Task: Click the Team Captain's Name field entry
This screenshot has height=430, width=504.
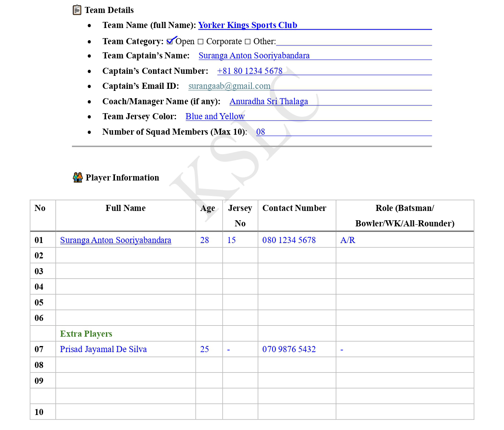Action: (x=254, y=56)
